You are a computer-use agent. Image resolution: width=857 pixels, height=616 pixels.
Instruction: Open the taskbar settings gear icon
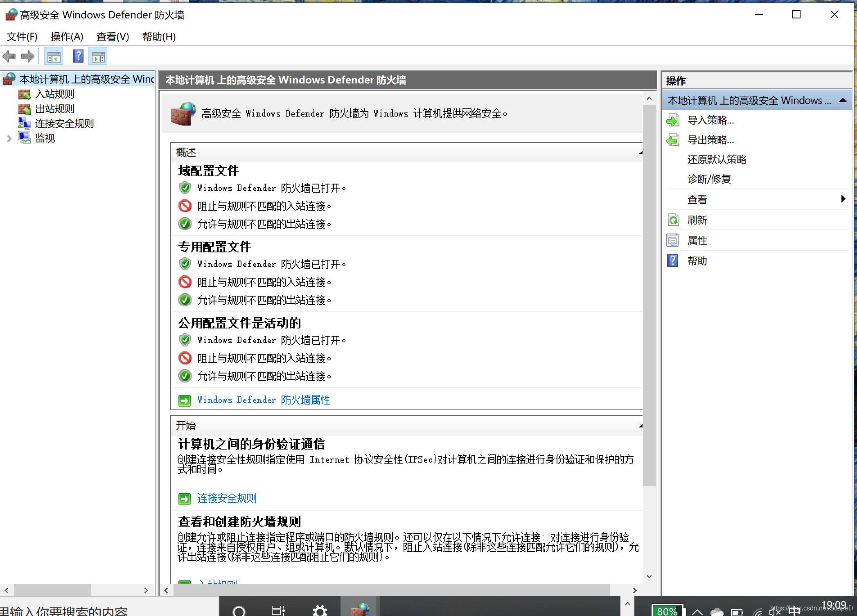[320, 610]
